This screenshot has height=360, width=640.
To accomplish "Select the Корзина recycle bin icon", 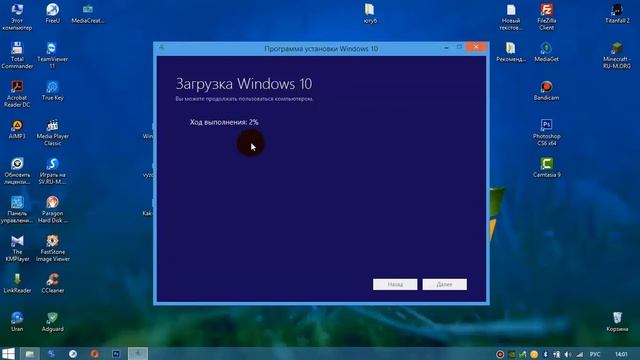I will [x=617, y=322].
